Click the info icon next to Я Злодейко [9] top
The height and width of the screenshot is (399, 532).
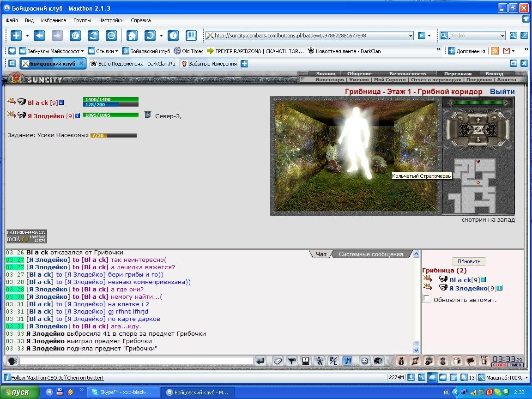tap(78, 116)
